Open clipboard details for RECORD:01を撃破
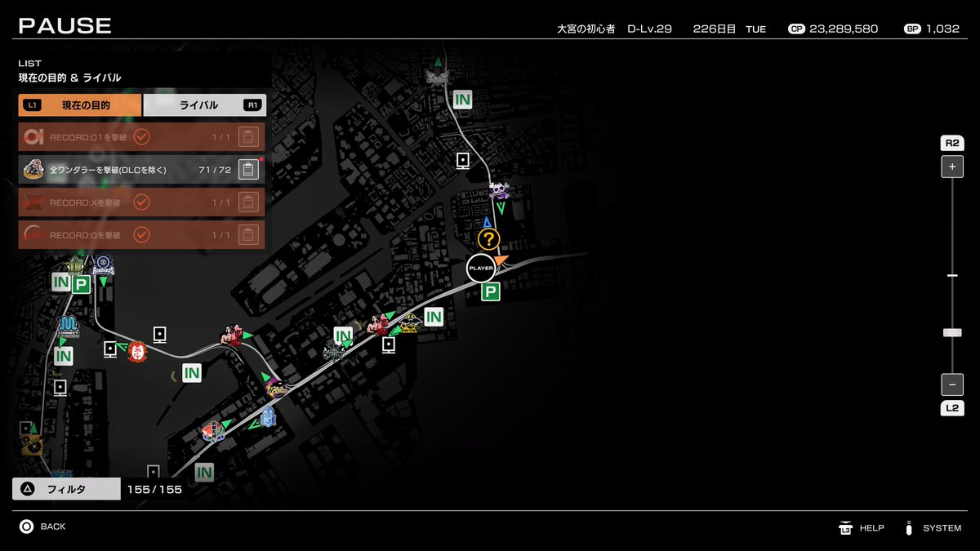 coord(249,137)
